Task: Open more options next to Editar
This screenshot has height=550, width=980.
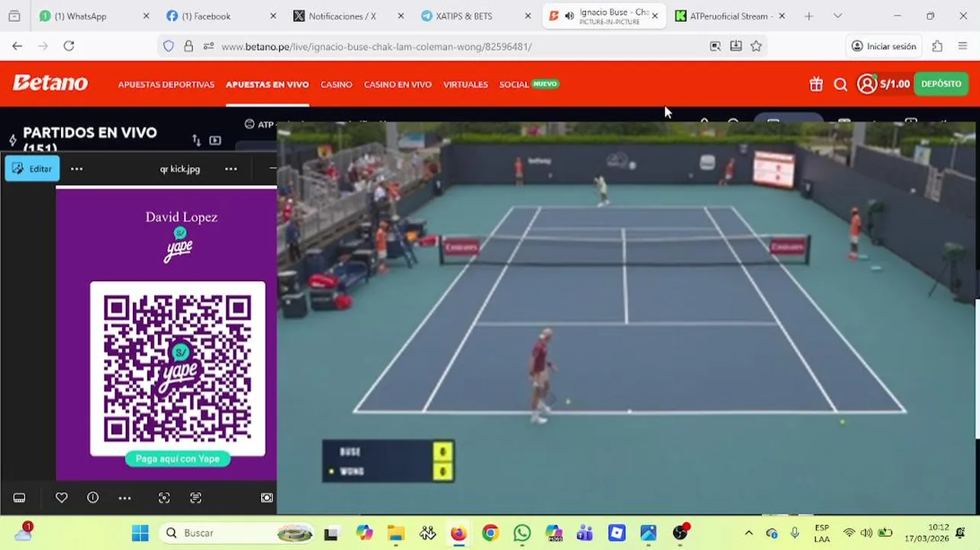Action: [76, 169]
